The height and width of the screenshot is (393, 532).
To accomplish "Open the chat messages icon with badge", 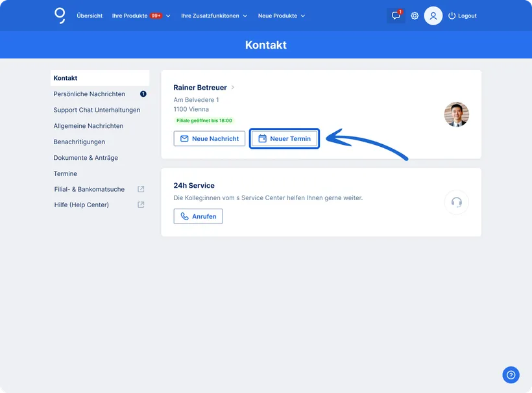I will click(396, 16).
